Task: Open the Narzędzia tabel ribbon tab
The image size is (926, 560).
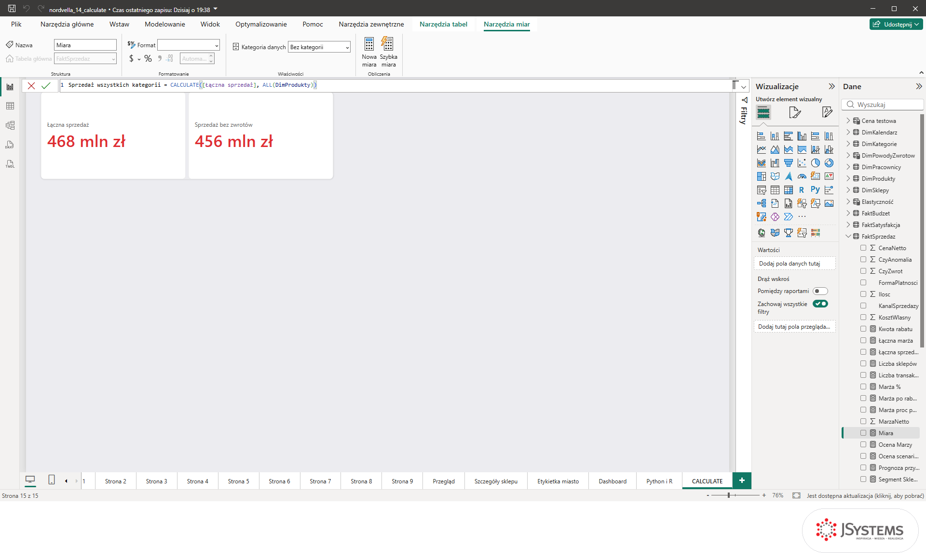Action: point(443,24)
